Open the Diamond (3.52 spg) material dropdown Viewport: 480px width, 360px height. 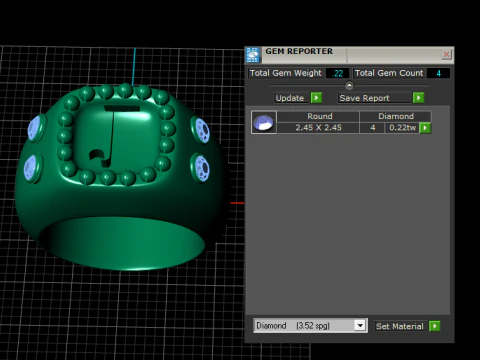[x=360, y=325]
